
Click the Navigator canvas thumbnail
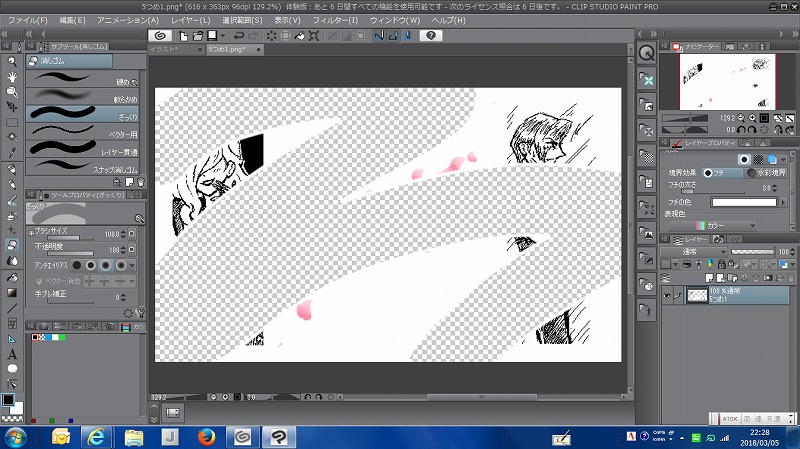(x=727, y=82)
